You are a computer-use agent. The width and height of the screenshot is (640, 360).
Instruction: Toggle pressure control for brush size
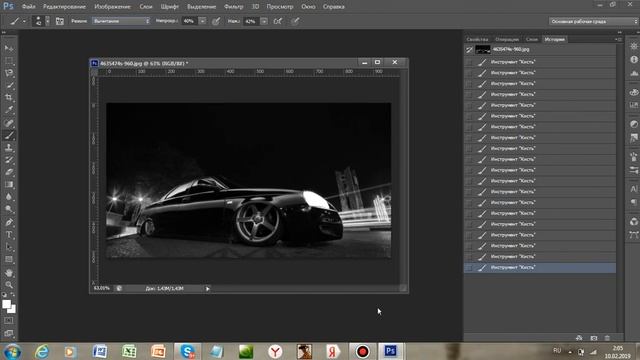point(295,21)
